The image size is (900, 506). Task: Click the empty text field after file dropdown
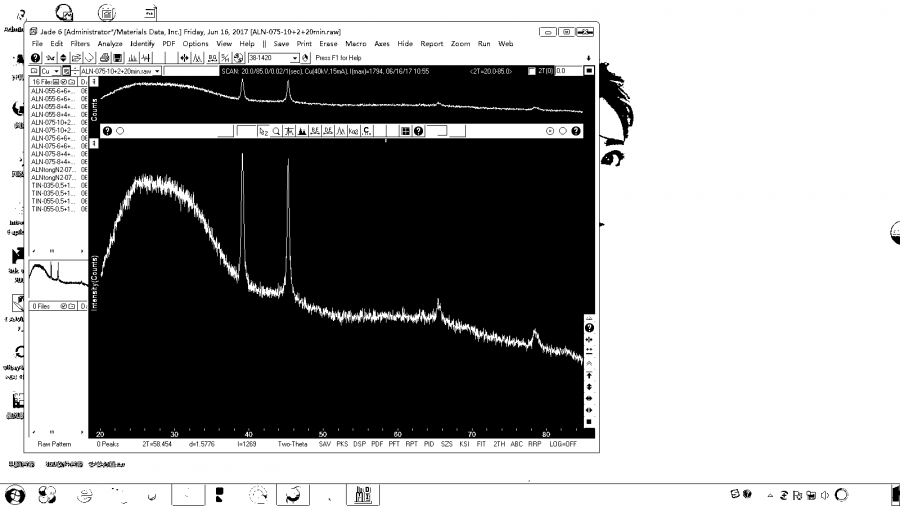pos(191,71)
